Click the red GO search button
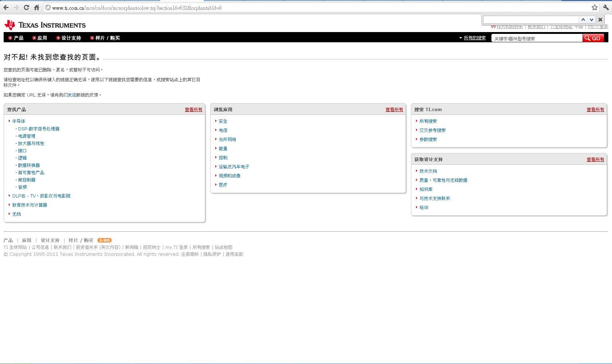 click(x=593, y=38)
